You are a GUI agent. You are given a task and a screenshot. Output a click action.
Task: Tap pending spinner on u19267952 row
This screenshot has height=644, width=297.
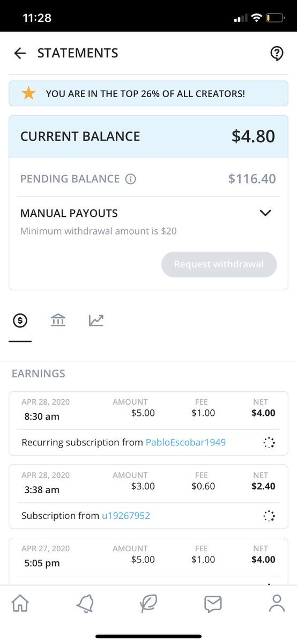point(269,516)
